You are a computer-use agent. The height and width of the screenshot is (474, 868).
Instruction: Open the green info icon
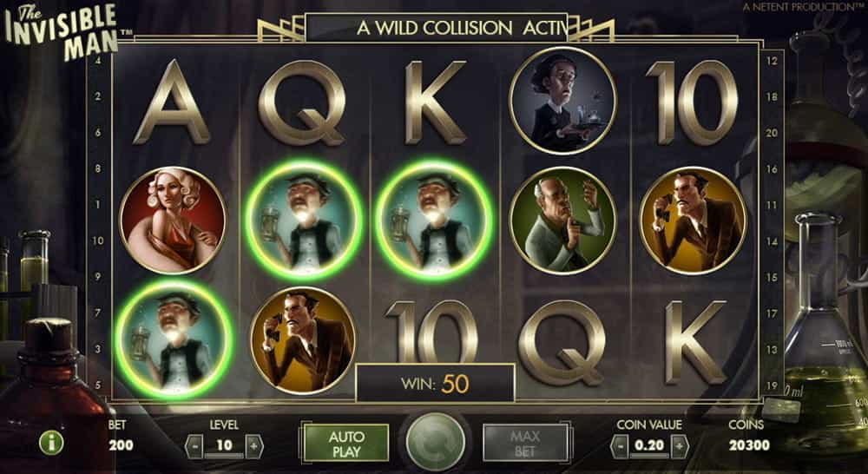point(51,443)
